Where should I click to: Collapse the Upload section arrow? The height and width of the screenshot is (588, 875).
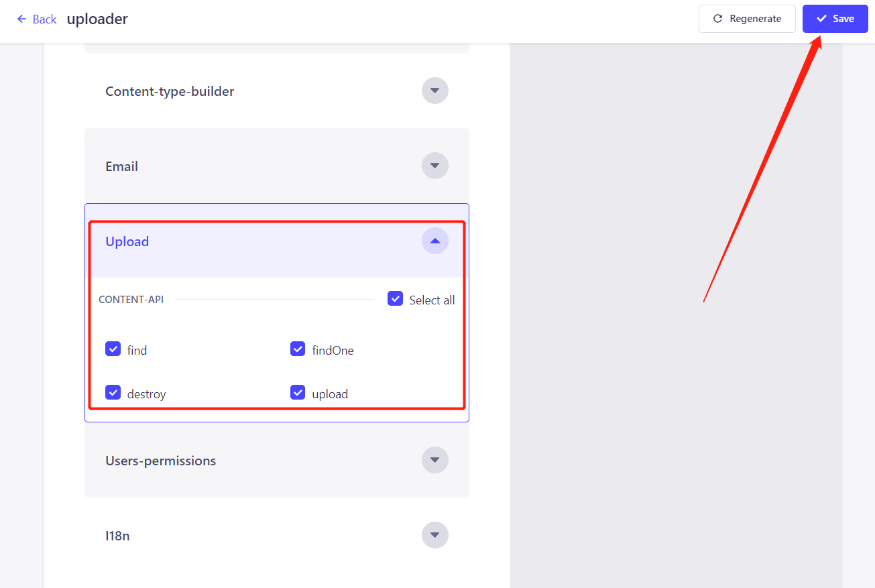tap(434, 241)
